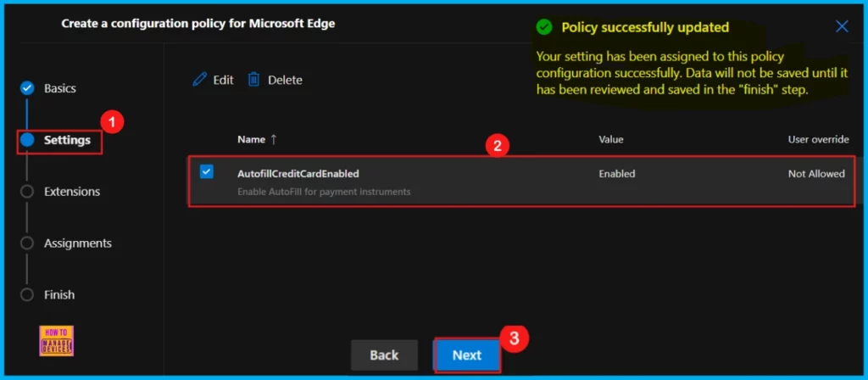Click the Edit pencil icon

tap(199, 80)
